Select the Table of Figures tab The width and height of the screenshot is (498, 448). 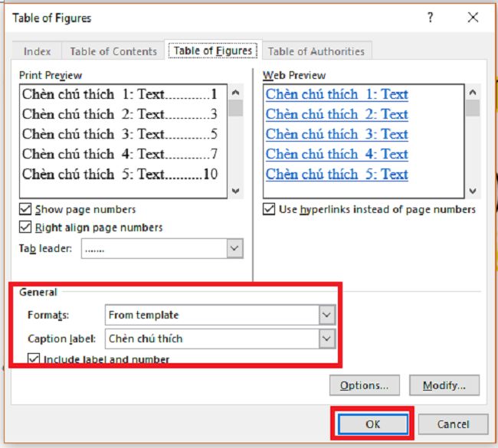[213, 51]
